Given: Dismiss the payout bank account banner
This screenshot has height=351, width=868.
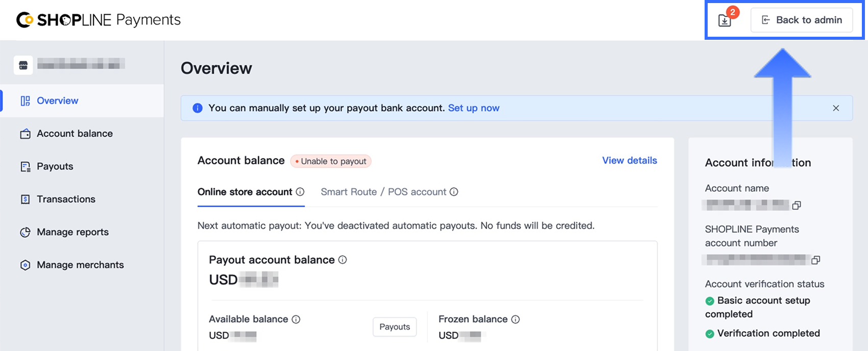Looking at the screenshot, I should coord(836,108).
